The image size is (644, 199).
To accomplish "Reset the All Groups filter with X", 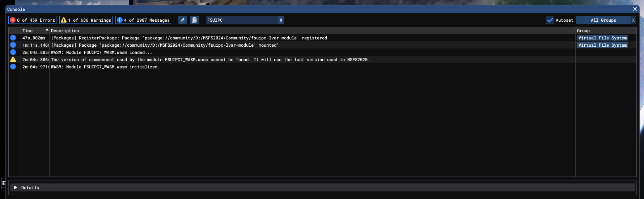I will [x=633, y=20].
